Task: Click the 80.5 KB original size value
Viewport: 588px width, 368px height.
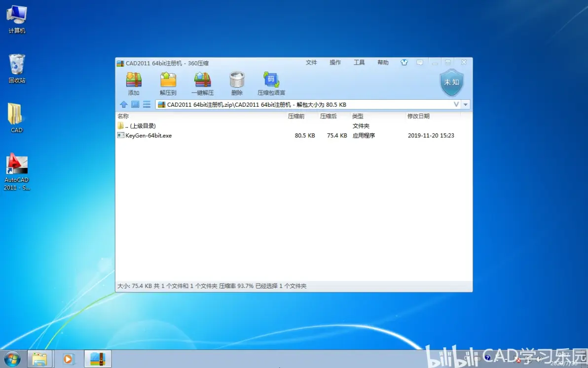Action: click(x=304, y=135)
